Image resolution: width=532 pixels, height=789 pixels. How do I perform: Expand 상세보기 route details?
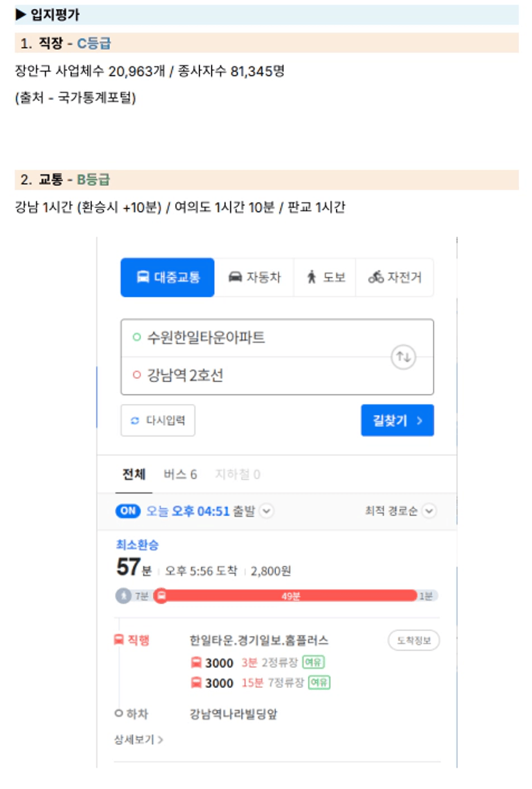point(139,740)
